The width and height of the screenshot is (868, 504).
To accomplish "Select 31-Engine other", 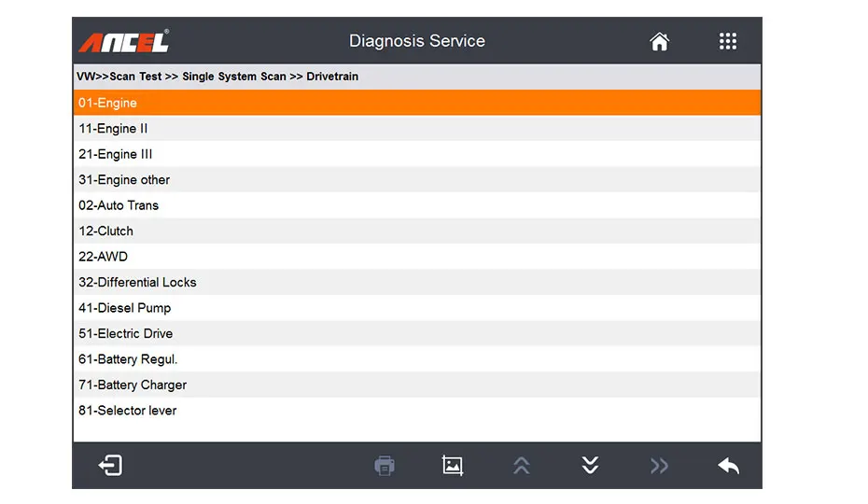I will click(416, 180).
